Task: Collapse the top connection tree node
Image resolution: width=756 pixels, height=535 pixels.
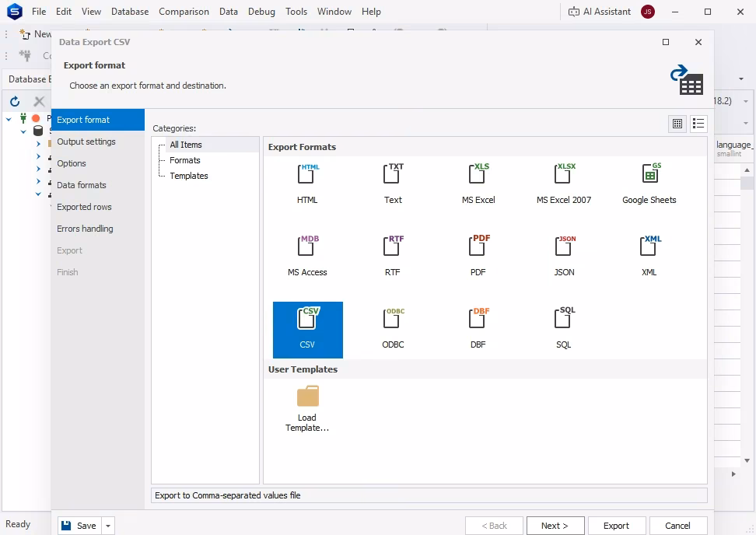Action: (9, 118)
